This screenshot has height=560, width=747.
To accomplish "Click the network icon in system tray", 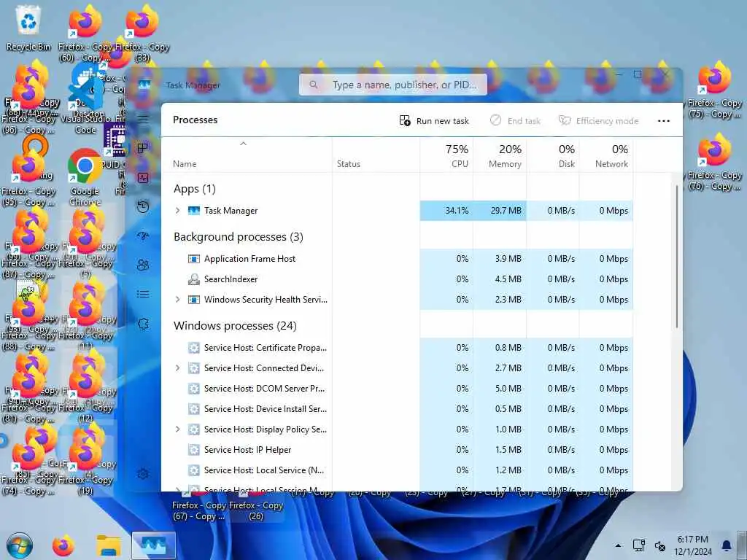I will pos(638,545).
